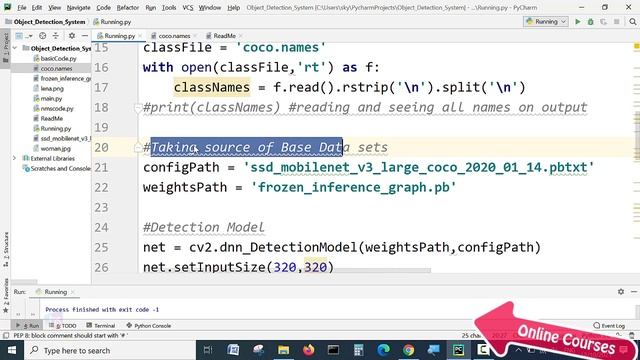Select lena.png in project tree

(52, 89)
